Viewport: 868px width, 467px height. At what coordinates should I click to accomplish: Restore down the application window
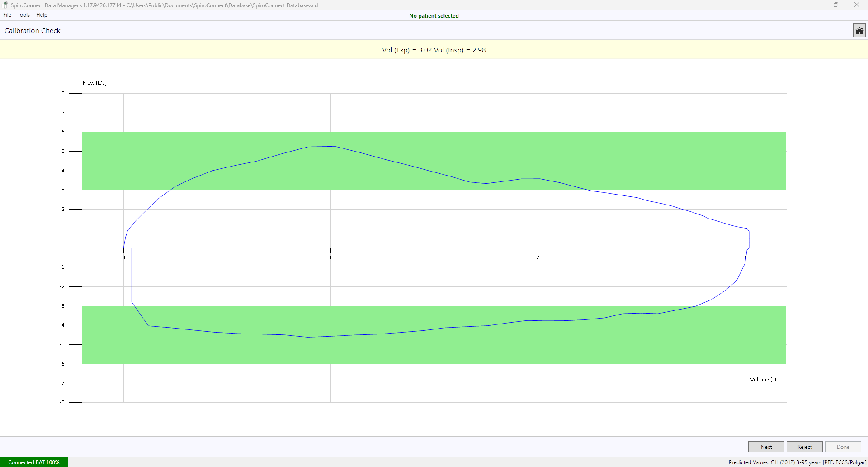[x=836, y=5]
